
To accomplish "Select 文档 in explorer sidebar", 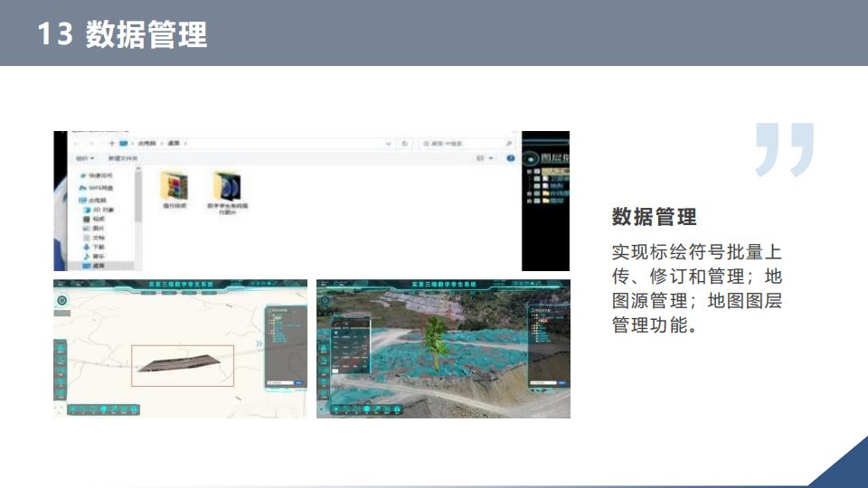I will coord(94,238).
